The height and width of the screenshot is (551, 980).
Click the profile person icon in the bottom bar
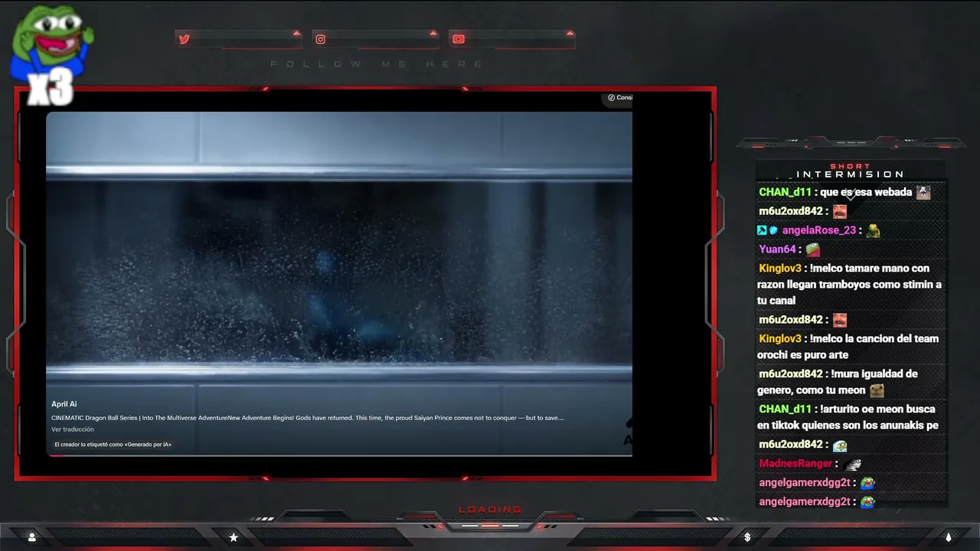coord(32,537)
